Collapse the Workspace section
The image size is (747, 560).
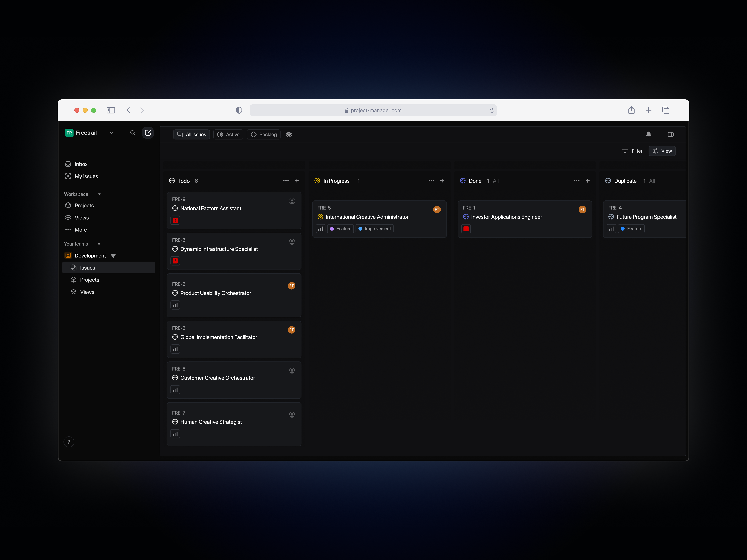click(x=99, y=194)
